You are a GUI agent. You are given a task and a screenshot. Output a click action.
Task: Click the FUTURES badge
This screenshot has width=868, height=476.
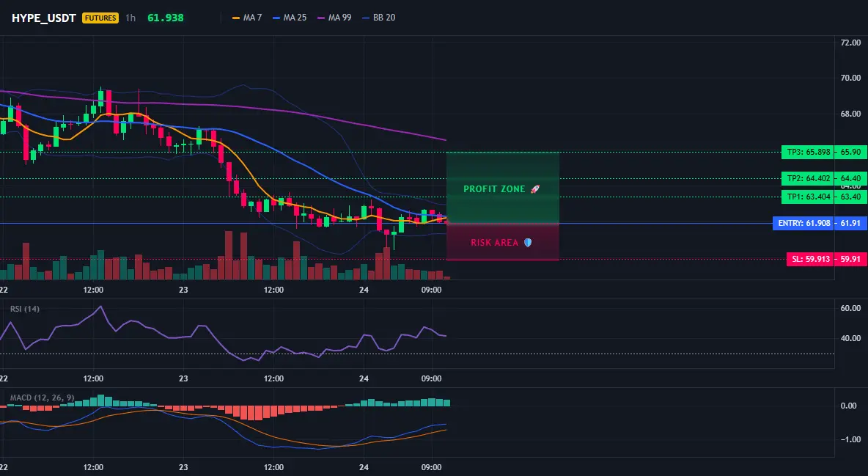coord(100,18)
